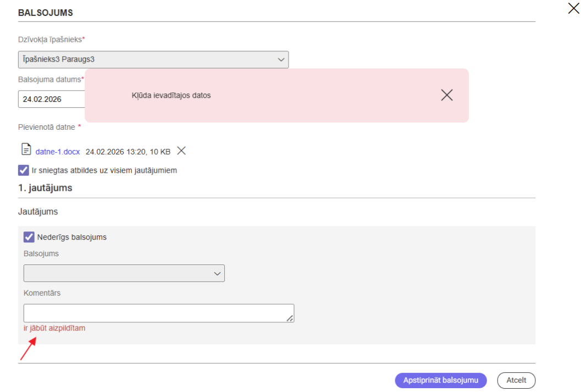The image size is (581, 392).
Task: Untick the Nederīgs balsojums checkbox
Action: (x=29, y=237)
